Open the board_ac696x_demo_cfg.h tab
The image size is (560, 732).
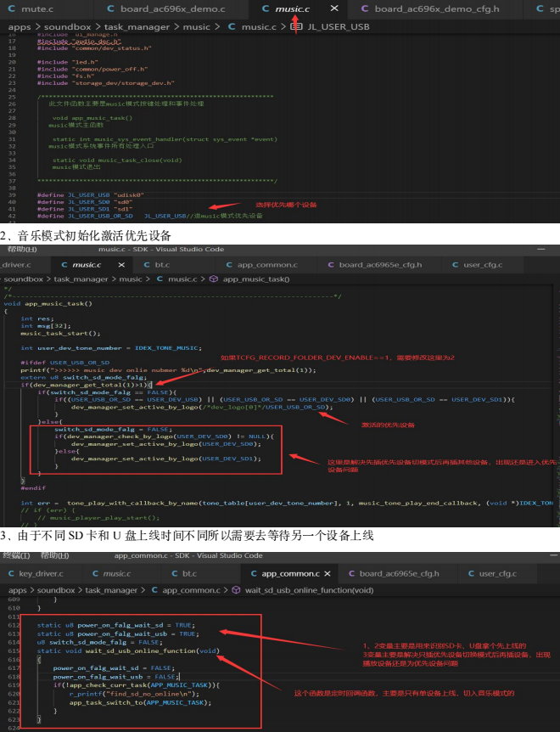tap(436, 8)
